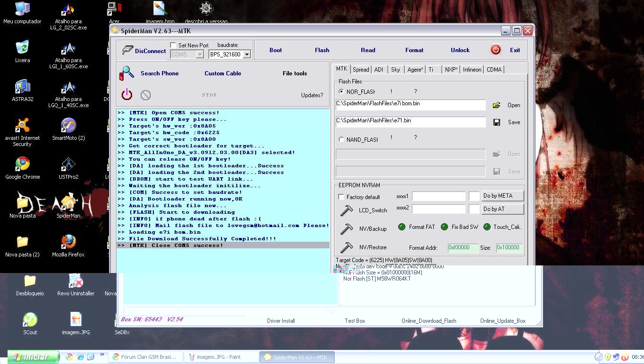Click the red power ON/OFF icon
The width and height of the screenshot is (644, 364).
point(127,95)
